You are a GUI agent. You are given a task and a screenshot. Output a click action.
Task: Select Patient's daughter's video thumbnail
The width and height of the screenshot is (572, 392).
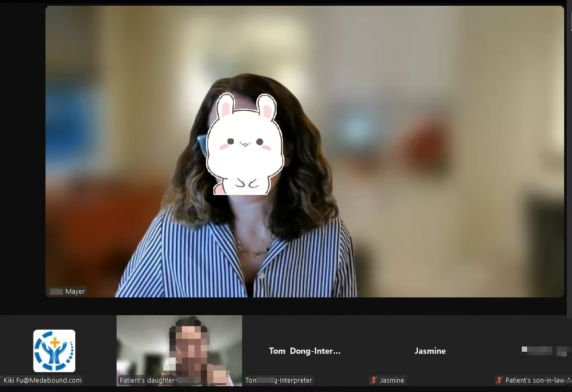pyautogui.click(x=179, y=351)
